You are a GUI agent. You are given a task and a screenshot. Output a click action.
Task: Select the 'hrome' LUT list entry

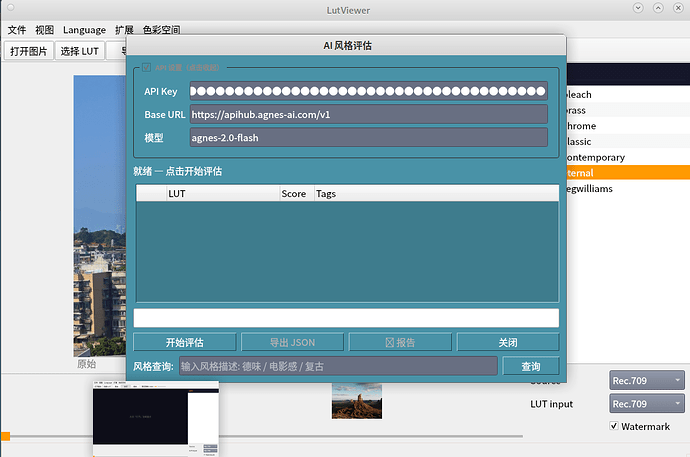pyautogui.click(x=628, y=126)
